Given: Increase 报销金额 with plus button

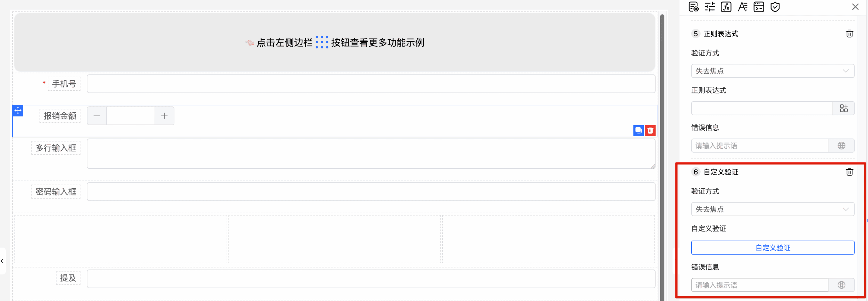Looking at the screenshot, I should pyautogui.click(x=164, y=116).
